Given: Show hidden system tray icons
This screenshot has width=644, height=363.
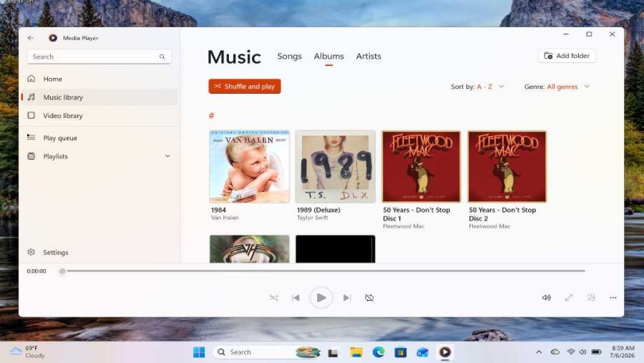Looking at the screenshot, I should click(539, 352).
